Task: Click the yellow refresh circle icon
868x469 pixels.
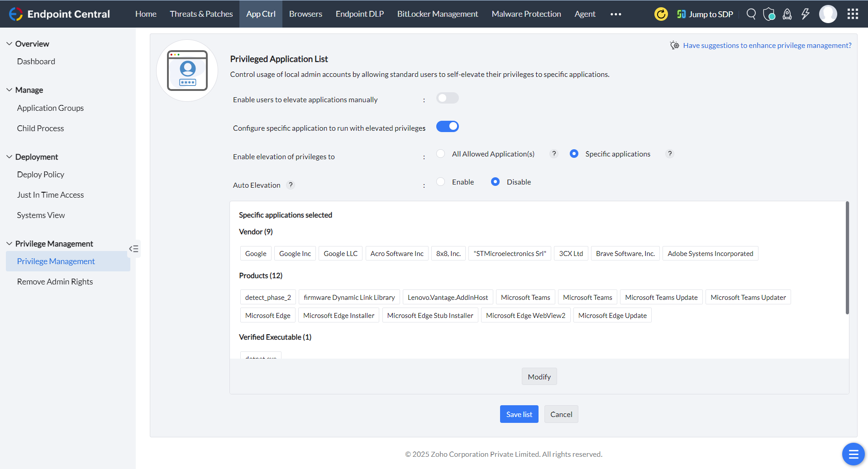Action: click(661, 14)
